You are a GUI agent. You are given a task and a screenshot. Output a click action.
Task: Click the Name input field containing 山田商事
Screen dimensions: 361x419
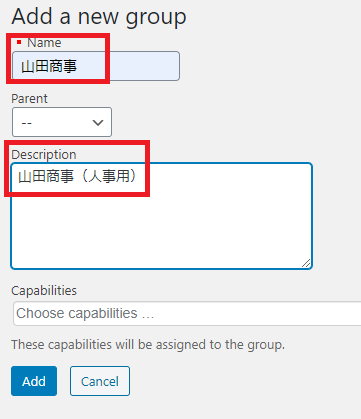[96, 66]
